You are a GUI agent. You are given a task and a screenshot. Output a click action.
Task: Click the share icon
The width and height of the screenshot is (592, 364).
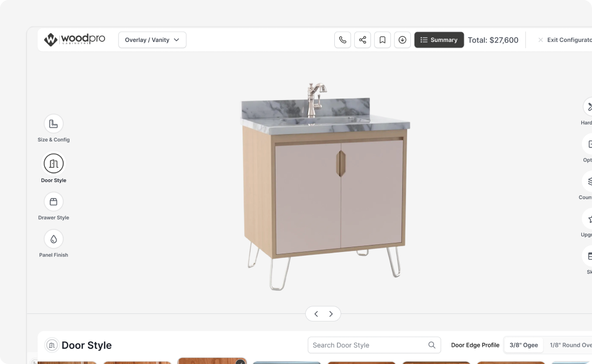[362, 40]
